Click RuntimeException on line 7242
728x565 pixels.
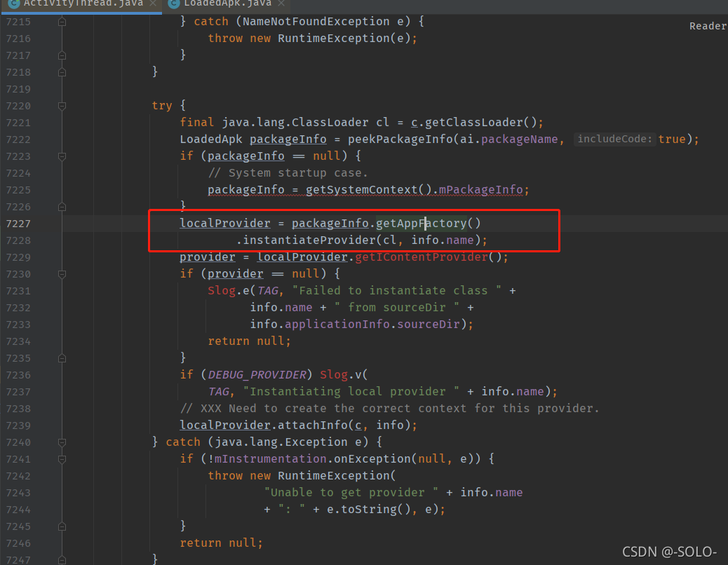pyautogui.click(x=334, y=475)
